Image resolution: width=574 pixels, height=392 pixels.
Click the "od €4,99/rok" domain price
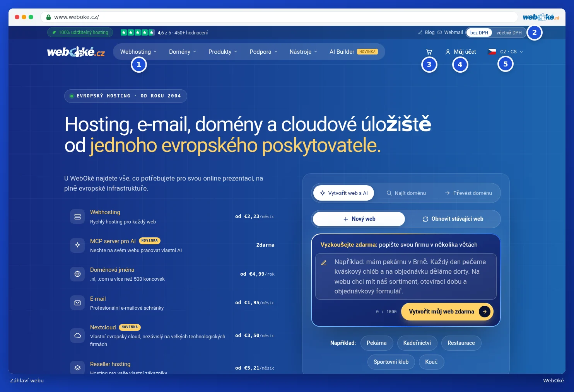pyautogui.click(x=257, y=274)
